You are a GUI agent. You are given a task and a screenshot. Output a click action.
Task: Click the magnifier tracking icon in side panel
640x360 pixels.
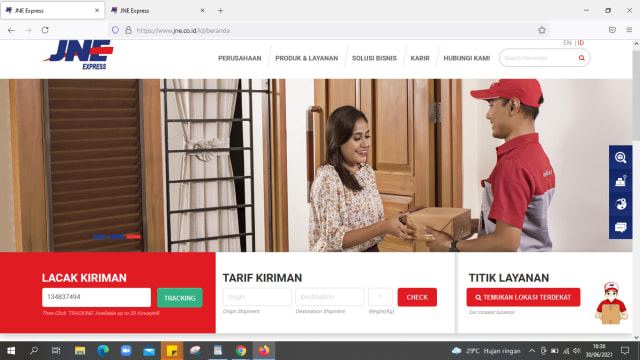coord(620,157)
